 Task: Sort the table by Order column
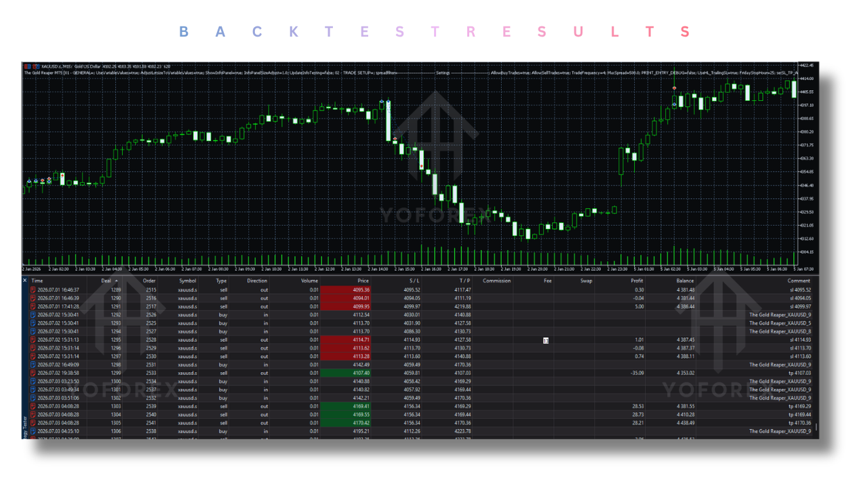(x=149, y=281)
